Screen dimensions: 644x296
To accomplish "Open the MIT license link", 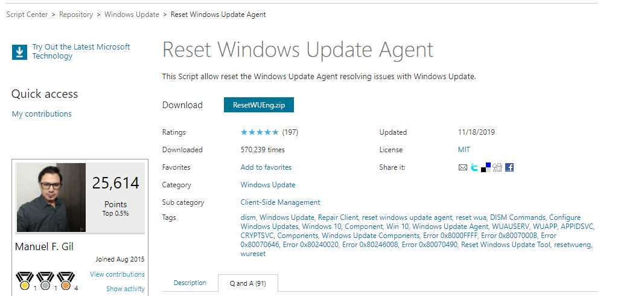I will 464,150.
